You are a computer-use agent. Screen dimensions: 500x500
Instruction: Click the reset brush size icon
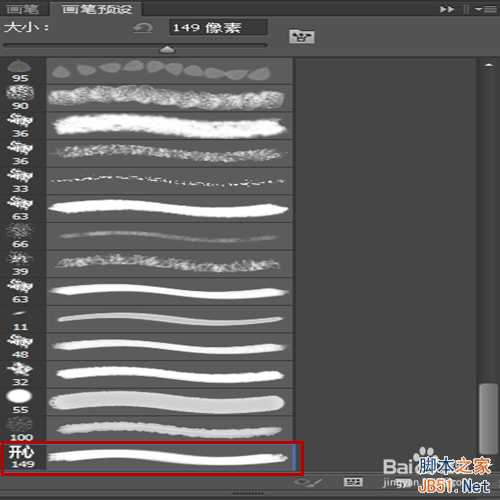click(143, 28)
